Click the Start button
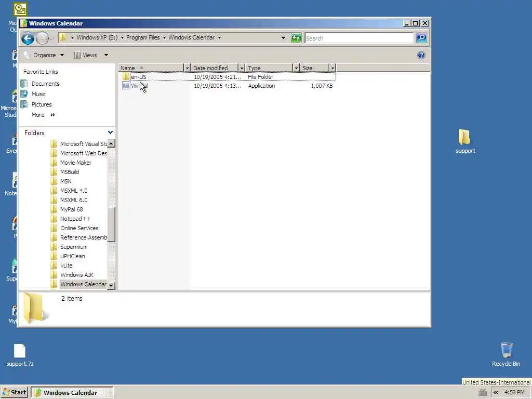The image size is (532, 399). coord(14,393)
